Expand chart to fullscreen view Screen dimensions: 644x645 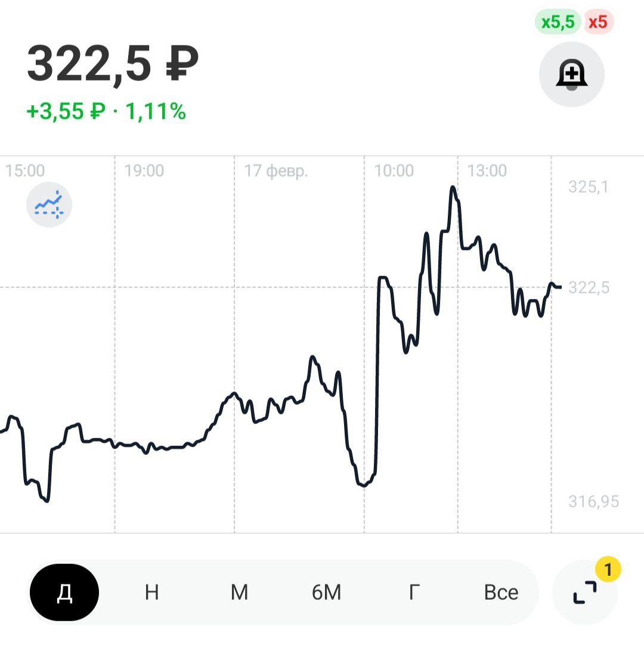click(x=584, y=592)
